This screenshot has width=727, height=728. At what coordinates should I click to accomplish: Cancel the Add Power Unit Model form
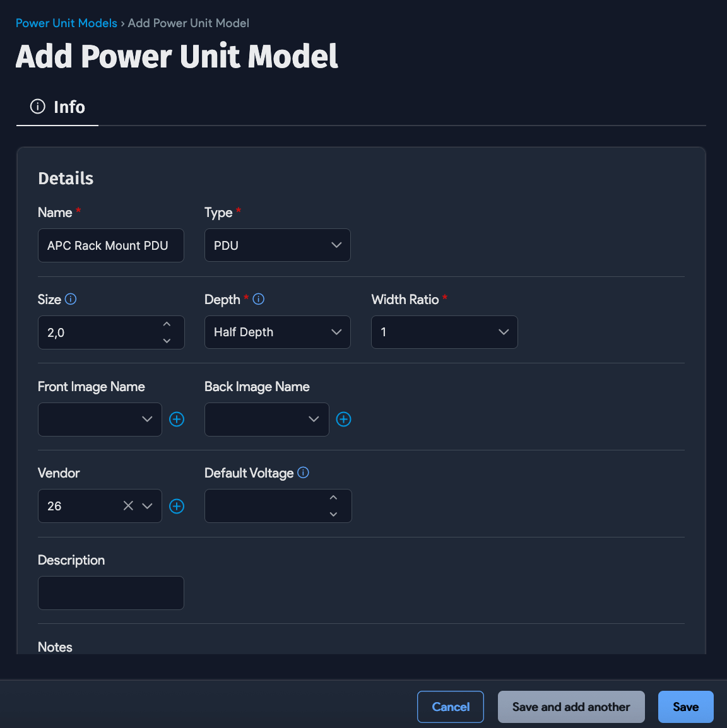pyautogui.click(x=450, y=707)
